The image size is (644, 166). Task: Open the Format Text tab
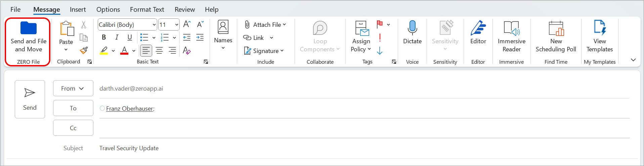pos(147,9)
